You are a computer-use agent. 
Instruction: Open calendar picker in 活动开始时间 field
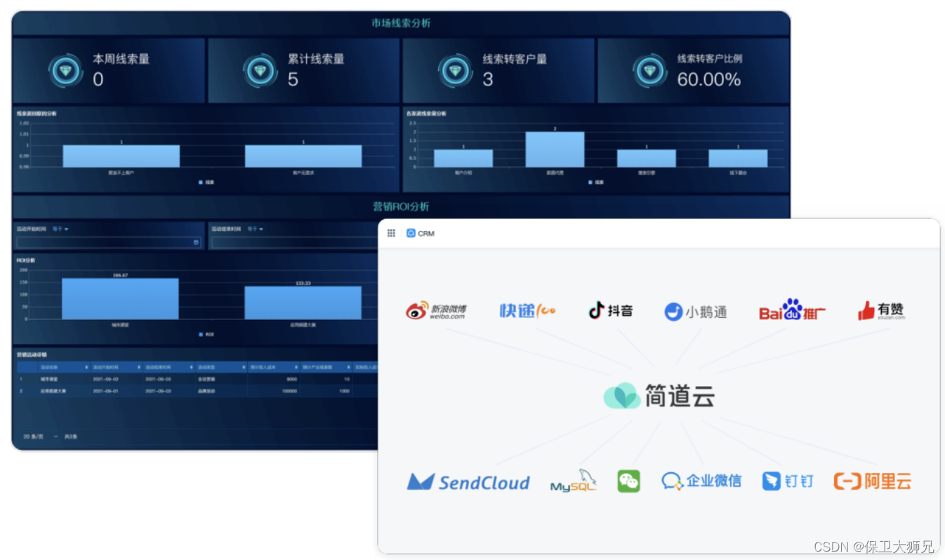pos(196,243)
